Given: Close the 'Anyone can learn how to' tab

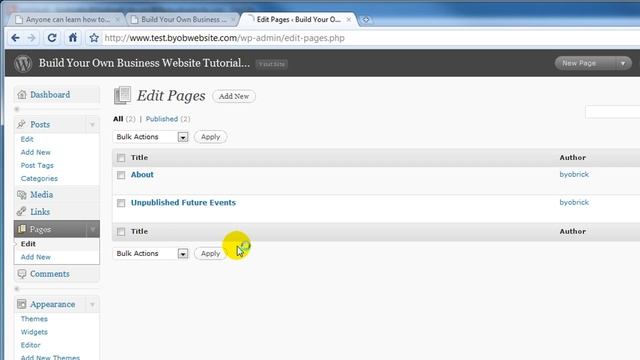Looking at the screenshot, I should [118, 20].
